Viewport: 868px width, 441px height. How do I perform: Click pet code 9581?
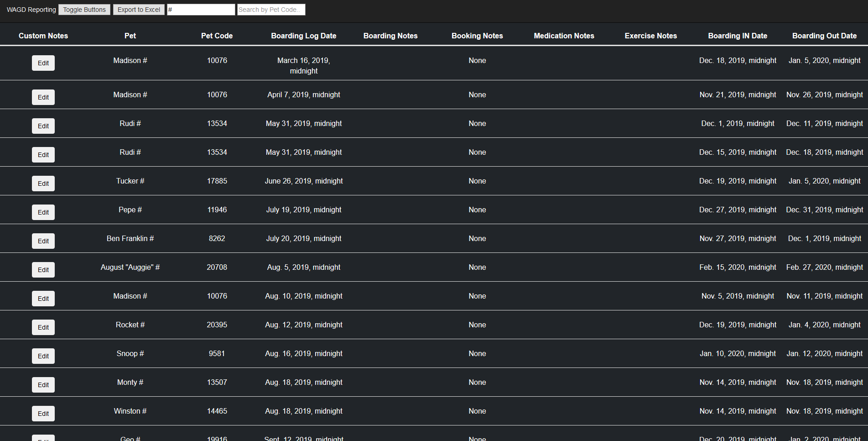tap(217, 353)
